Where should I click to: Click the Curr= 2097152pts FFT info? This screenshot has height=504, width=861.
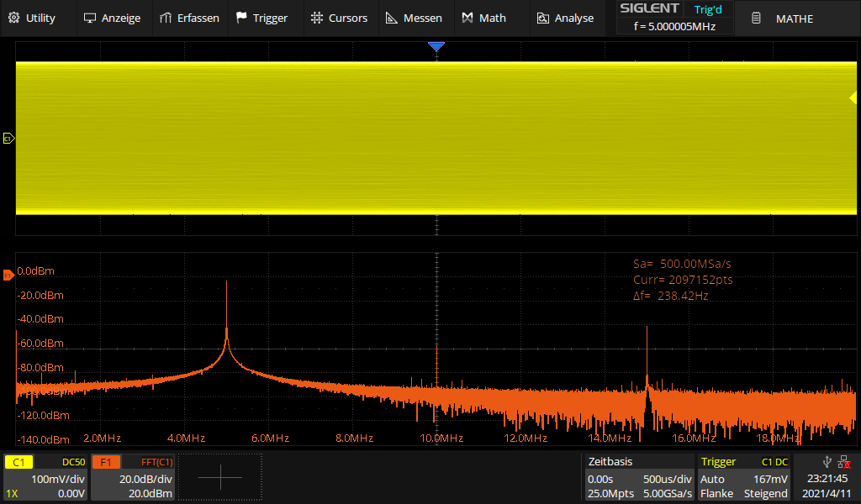(683, 280)
